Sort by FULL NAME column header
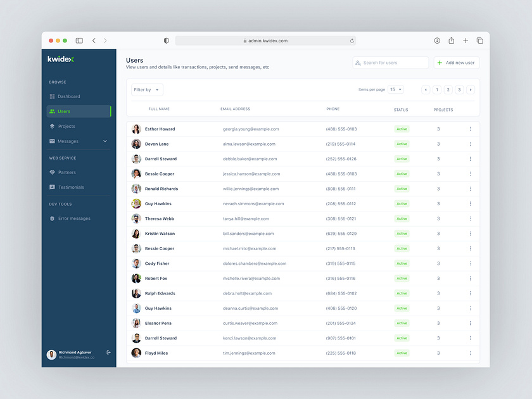This screenshot has width=532, height=399. [x=159, y=109]
